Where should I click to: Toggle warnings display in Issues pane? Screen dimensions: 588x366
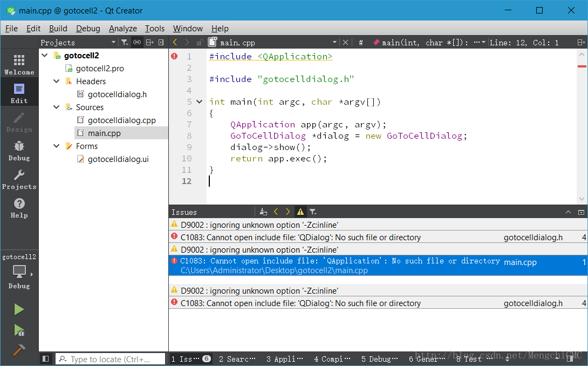pos(300,212)
